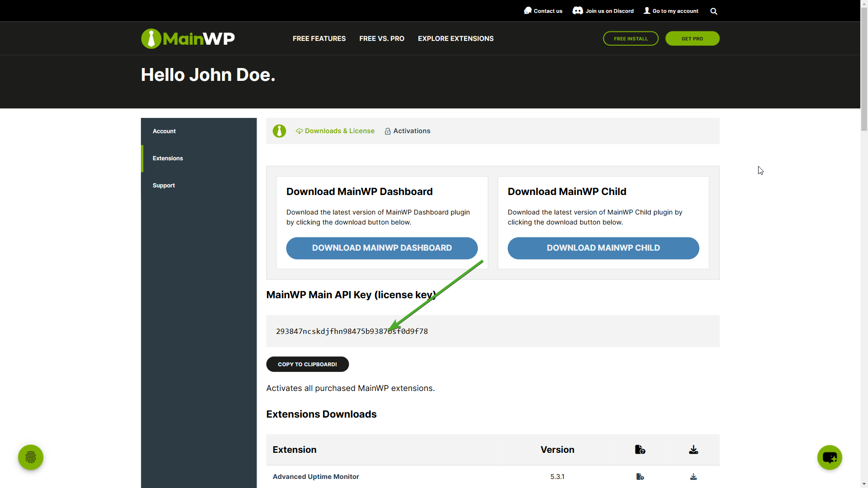Click the Free Install button
This screenshot has width=868, height=488.
pyautogui.click(x=631, y=39)
